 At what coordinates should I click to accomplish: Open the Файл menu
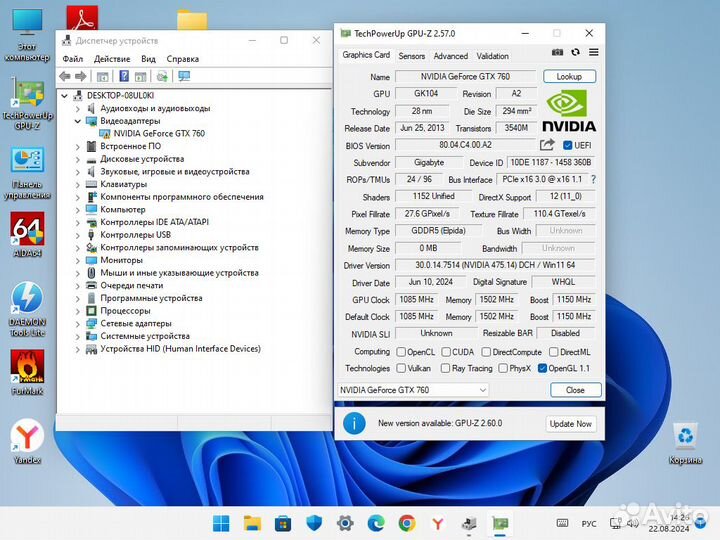pos(73,59)
